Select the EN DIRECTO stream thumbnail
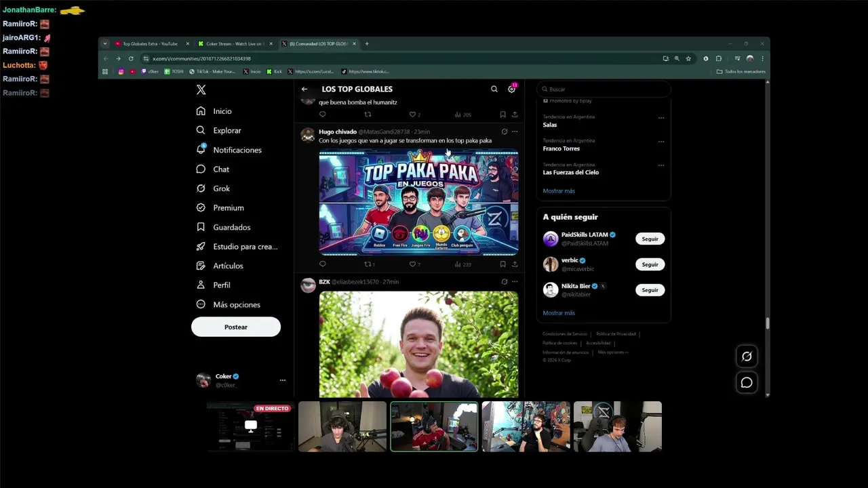 tap(250, 426)
